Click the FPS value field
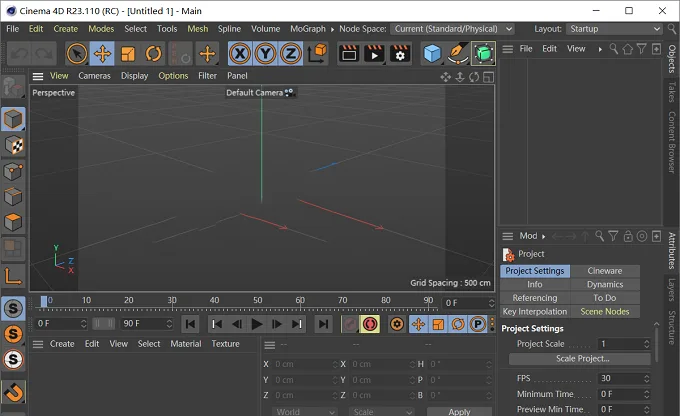Image resolution: width=680 pixels, height=416 pixels. 624,378
